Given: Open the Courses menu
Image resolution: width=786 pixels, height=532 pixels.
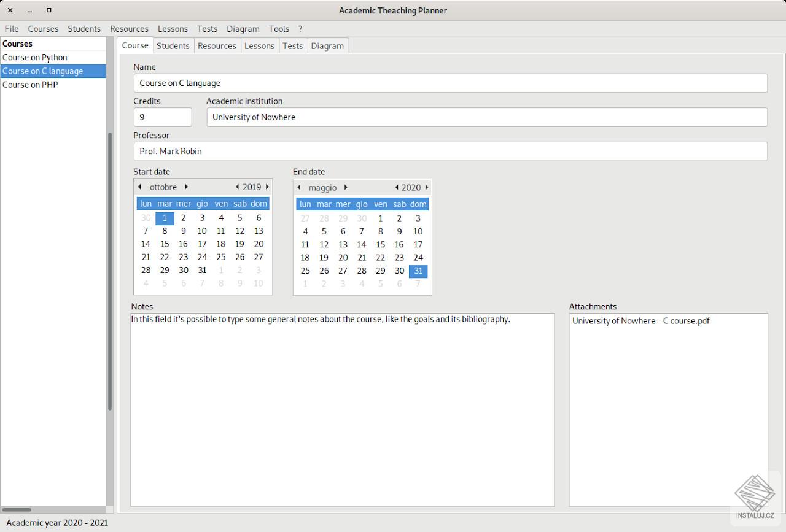Looking at the screenshot, I should click(x=43, y=29).
